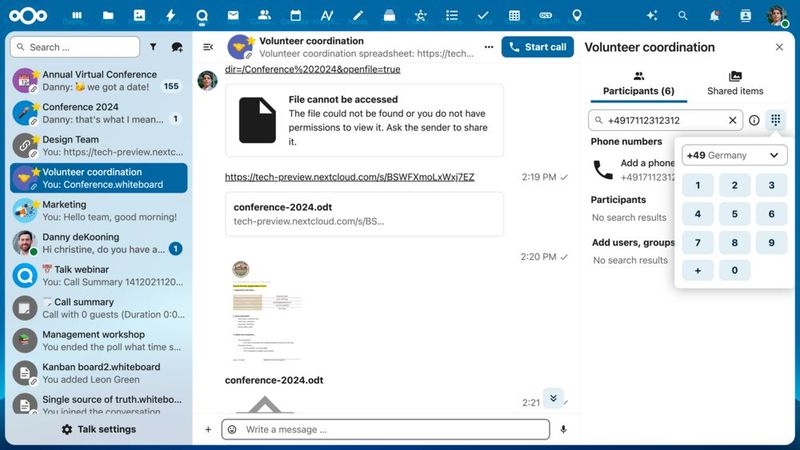The image size is (800, 450).
Task: Click the conversation Search field
Action: pos(75,47)
